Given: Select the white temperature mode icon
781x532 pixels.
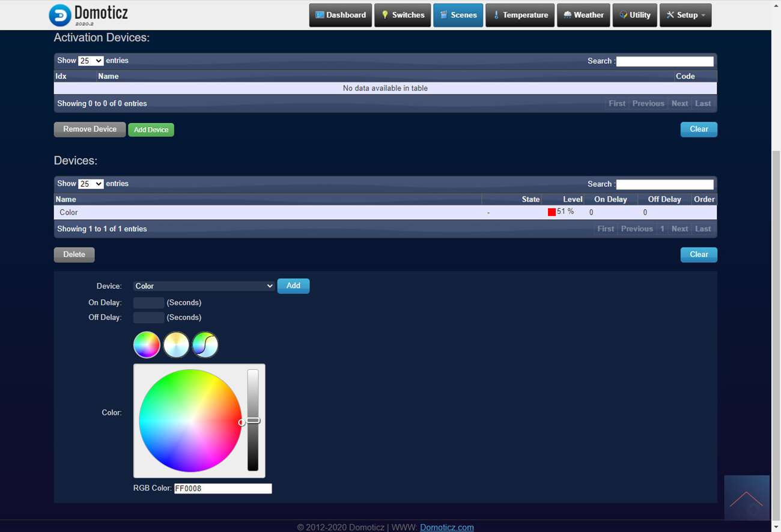Looking at the screenshot, I should click(x=176, y=345).
